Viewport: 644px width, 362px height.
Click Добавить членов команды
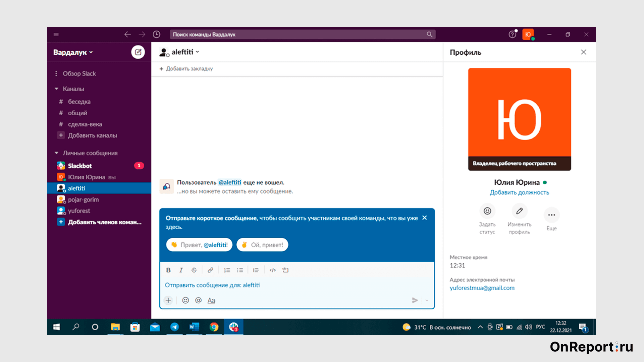pos(104,222)
